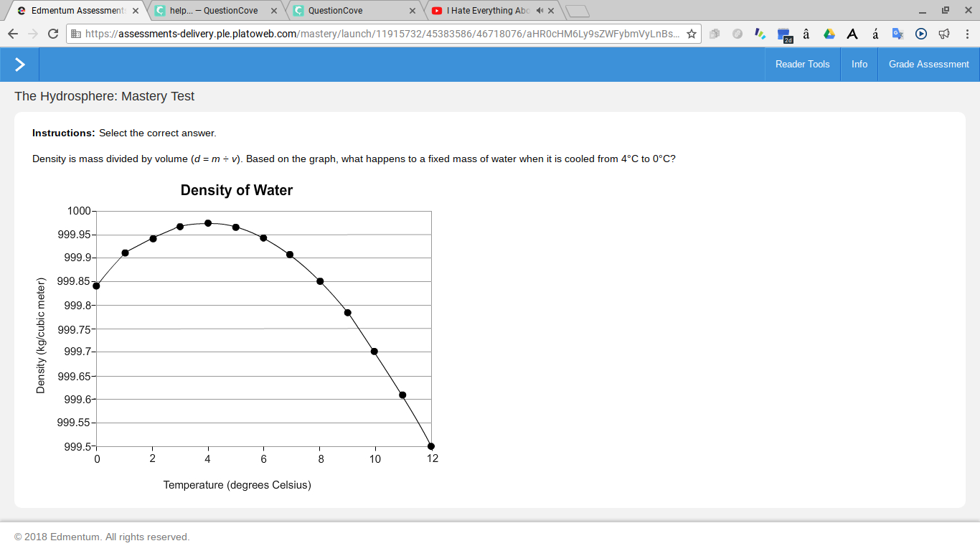The width and height of the screenshot is (980, 551).
Task: Open Reader Tools
Action: click(x=802, y=65)
